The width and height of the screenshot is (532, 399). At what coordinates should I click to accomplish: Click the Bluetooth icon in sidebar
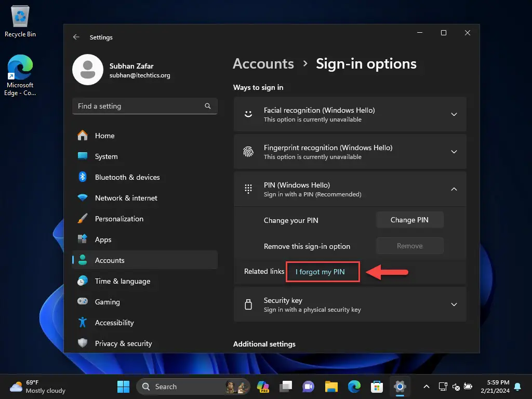83,177
